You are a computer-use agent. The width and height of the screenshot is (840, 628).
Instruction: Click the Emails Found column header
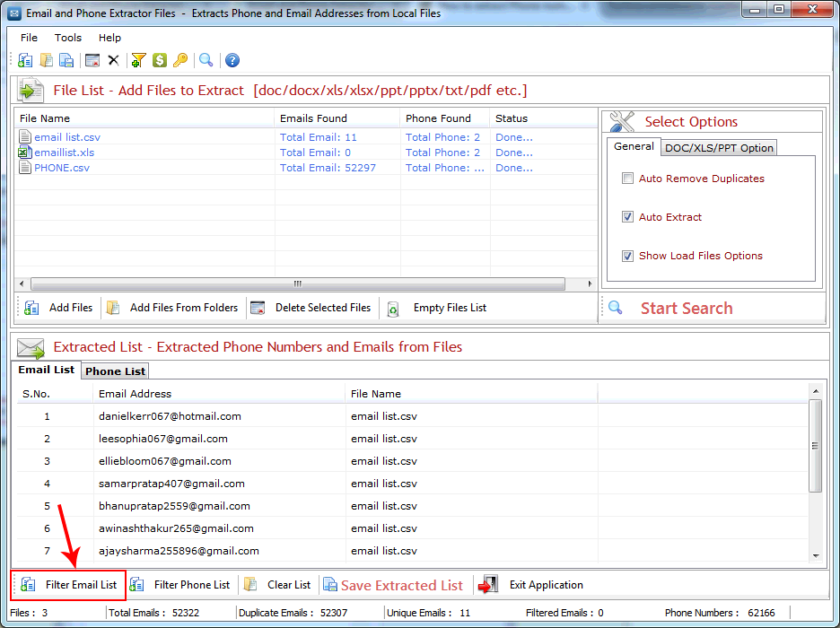(337, 118)
